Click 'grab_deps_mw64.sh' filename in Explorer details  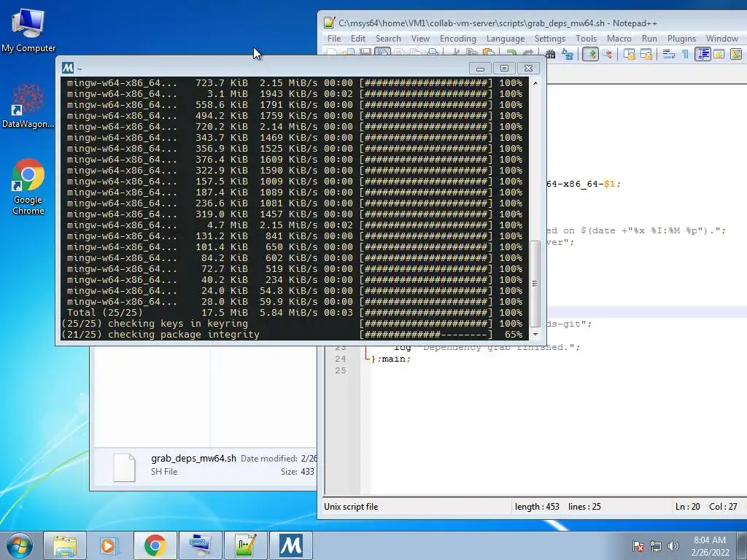click(x=193, y=458)
